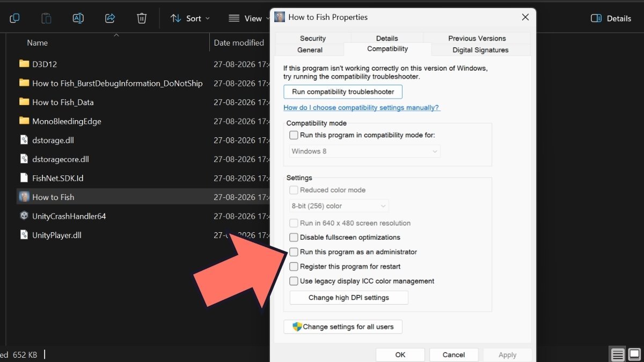Screen dimensions: 644x362
Task: Enable Use legacy display ICC color management
Action: coord(294,281)
